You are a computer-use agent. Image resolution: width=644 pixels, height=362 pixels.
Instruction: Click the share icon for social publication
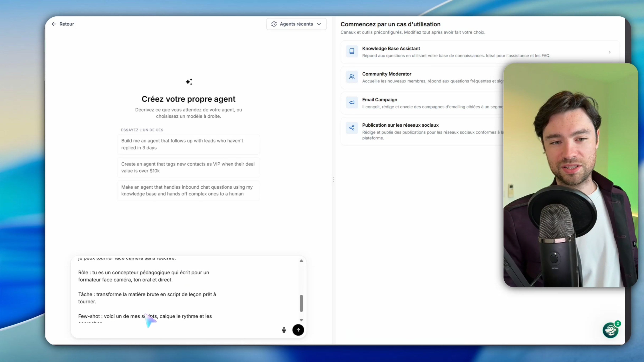[352, 128]
